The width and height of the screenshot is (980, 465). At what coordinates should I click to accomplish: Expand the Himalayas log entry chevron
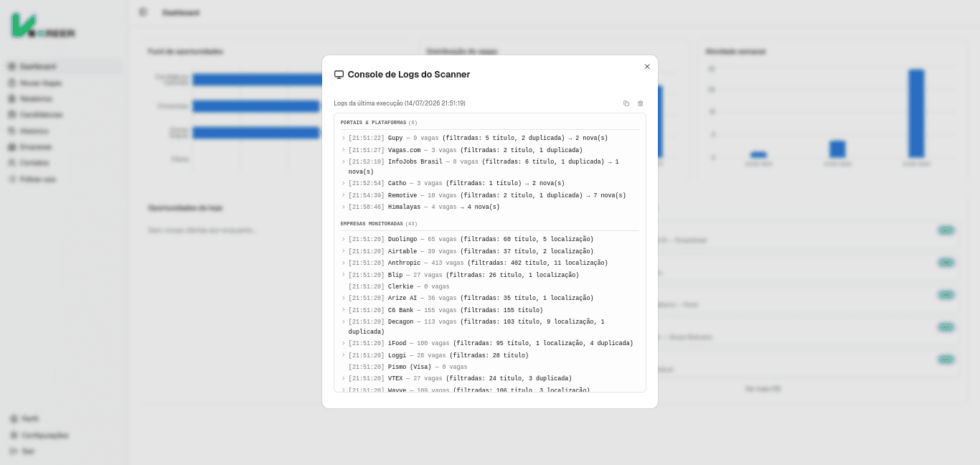pyautogui.click(x=343, y=207)
